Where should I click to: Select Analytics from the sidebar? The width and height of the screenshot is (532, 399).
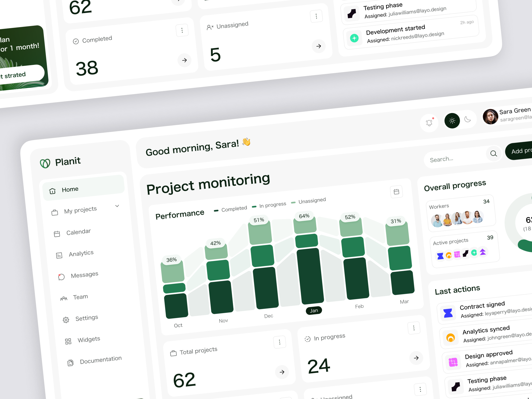point(81,253)
